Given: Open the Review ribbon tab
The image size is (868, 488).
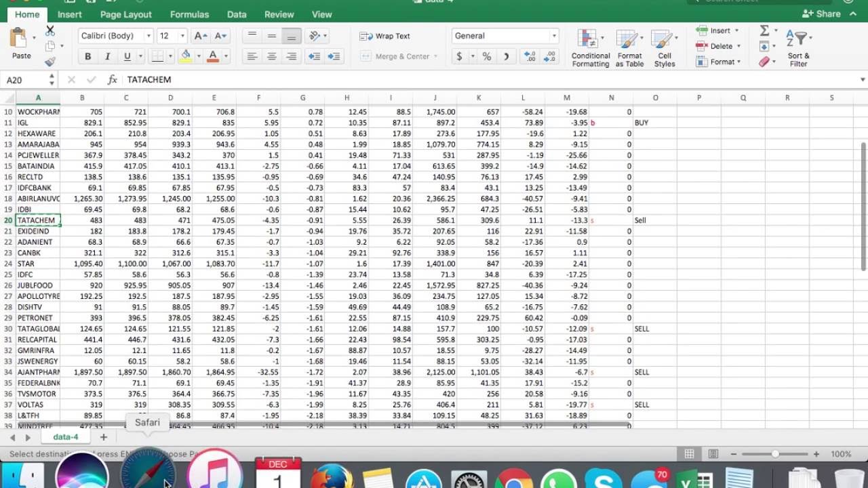Looking at the screenshot, I should coord(279,14).
